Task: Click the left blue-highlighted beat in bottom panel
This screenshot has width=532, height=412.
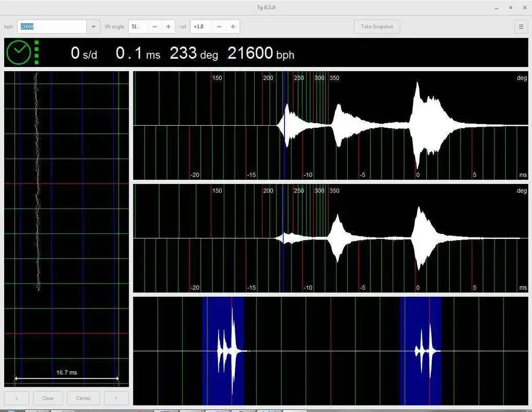Action: pyautogui.click(x=223, y=351)
